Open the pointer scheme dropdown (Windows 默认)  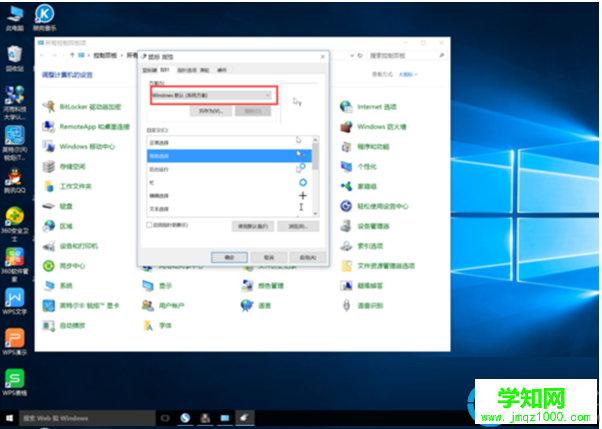pos(212,95)
